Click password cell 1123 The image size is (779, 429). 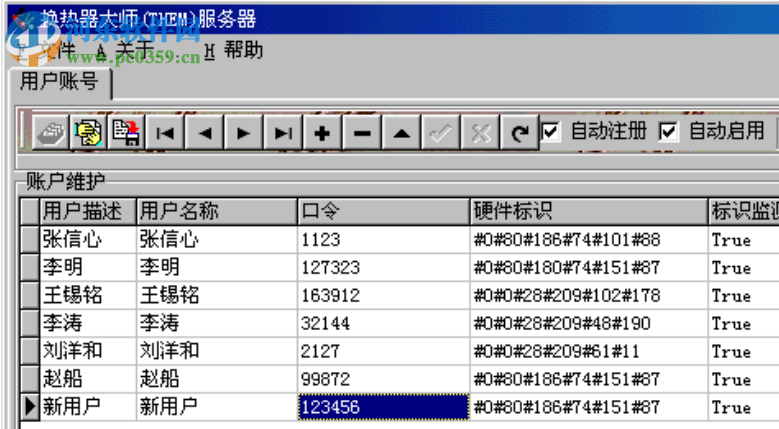pos(384,240)
